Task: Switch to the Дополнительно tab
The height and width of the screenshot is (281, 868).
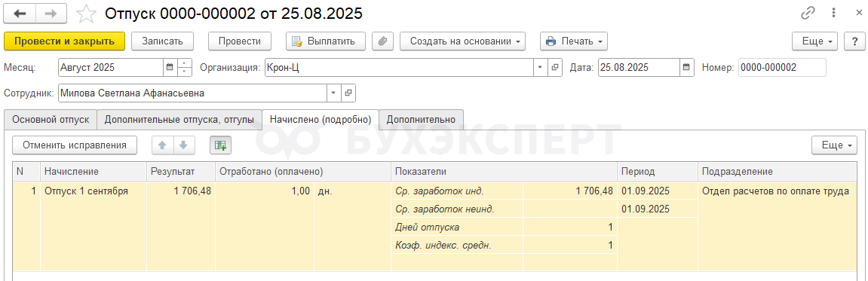Action: pyautogui.click(x=422, y=120)
